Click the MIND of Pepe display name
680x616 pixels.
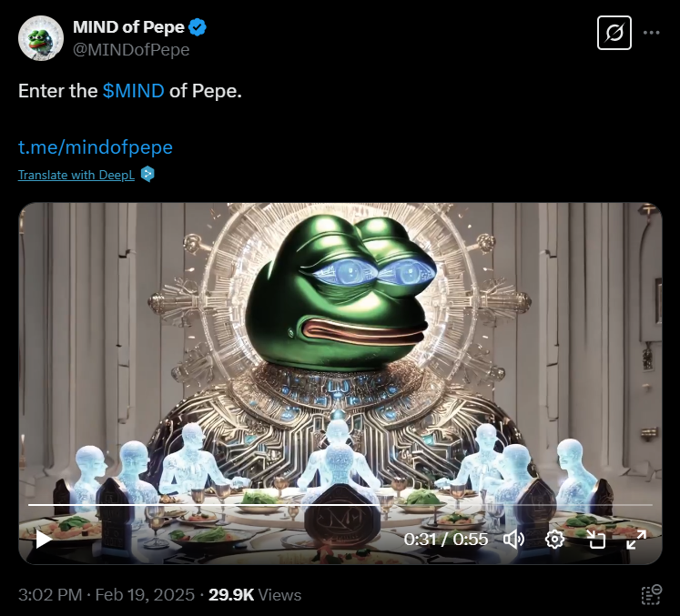(128, 27)
